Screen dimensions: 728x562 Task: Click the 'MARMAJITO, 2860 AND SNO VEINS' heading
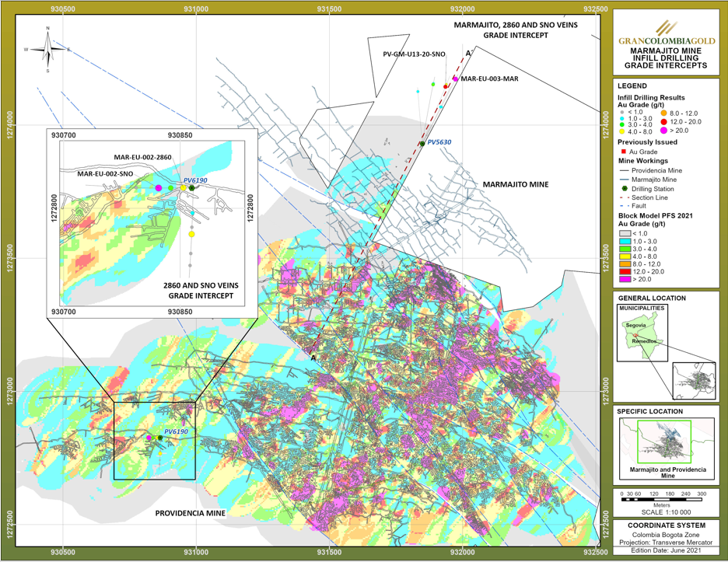(x=516, y=25)
